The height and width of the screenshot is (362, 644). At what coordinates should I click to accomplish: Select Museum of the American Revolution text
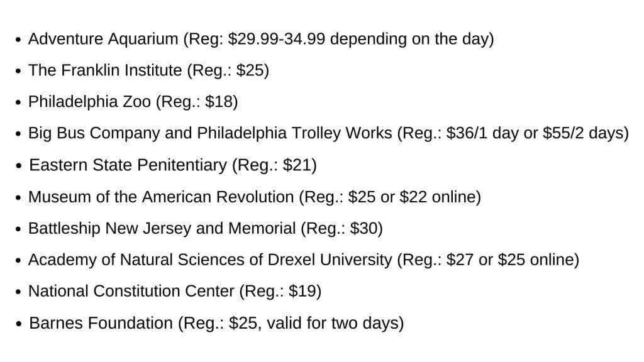click(x=161, y=197)
